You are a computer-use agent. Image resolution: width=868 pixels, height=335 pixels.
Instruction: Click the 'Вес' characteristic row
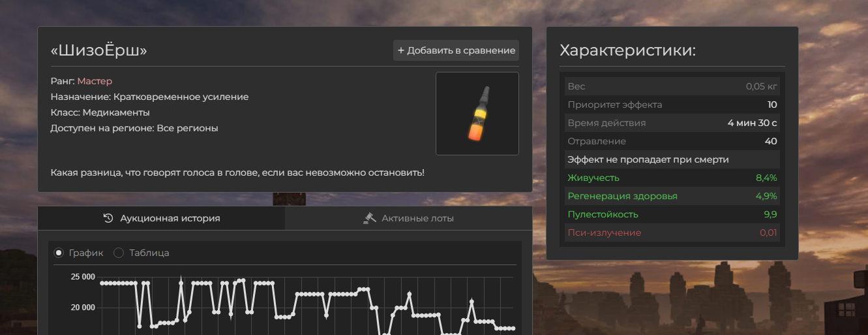coord(672,86)
